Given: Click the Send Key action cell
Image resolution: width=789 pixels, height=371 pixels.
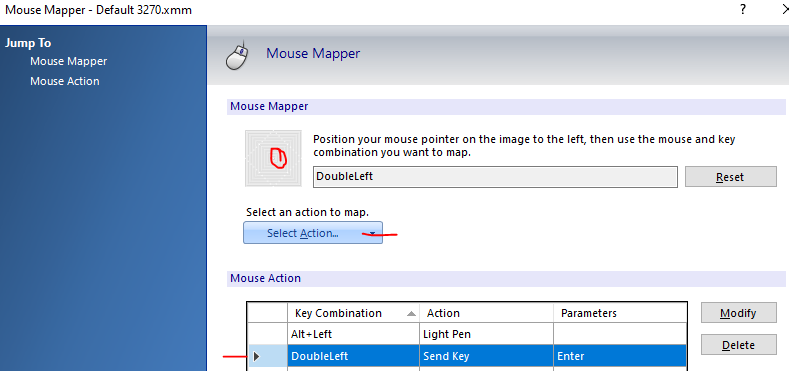Looking at the screenshot, I should pos(487,356).
